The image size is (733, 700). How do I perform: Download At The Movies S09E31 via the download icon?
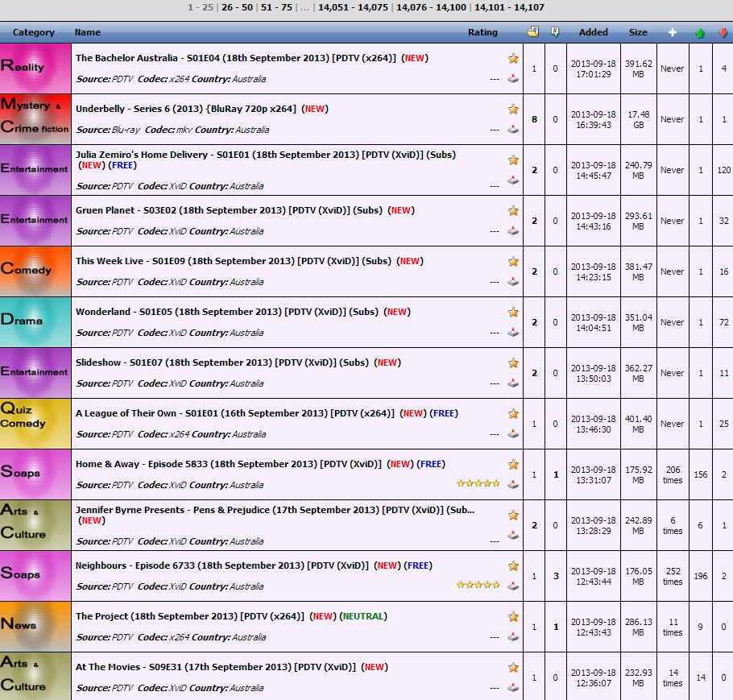[513, 688]
